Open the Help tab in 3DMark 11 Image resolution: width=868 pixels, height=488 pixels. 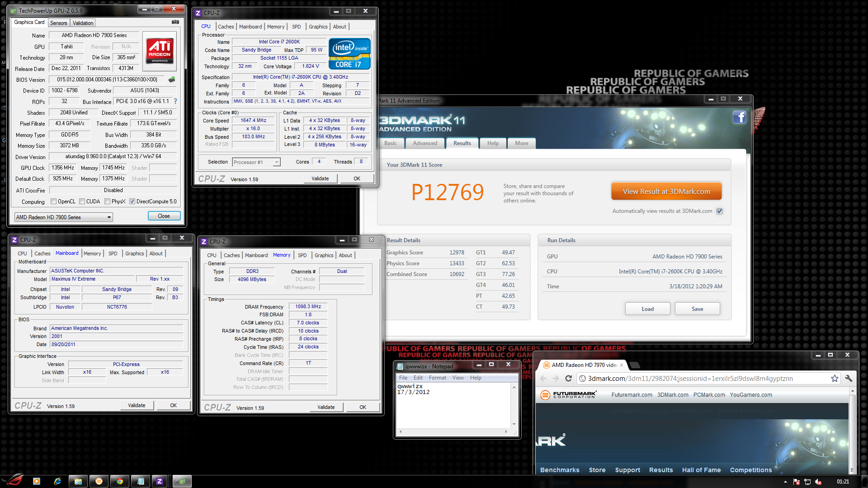[493, 143]
